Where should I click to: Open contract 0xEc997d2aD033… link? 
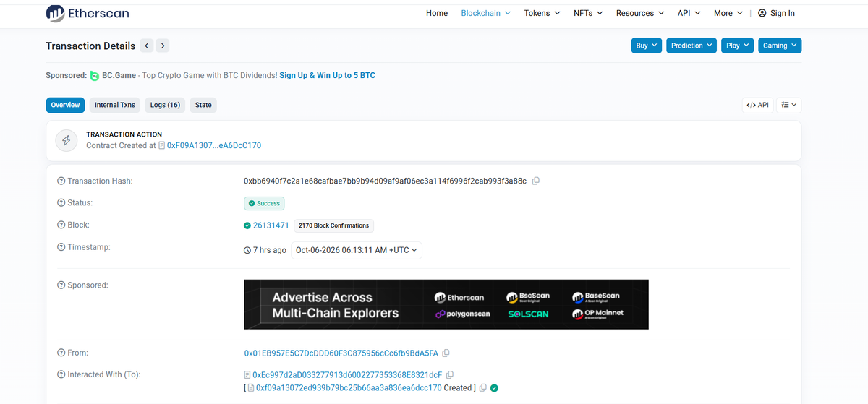[347, 375]
